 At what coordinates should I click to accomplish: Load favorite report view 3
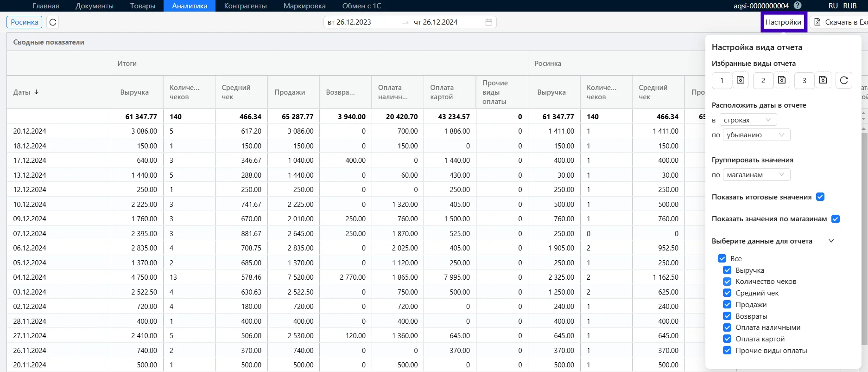tap(804, 80)
